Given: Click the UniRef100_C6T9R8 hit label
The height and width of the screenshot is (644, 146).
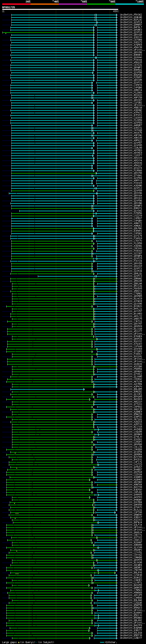Looking at the screenshot, I should (x=131, y=40).
